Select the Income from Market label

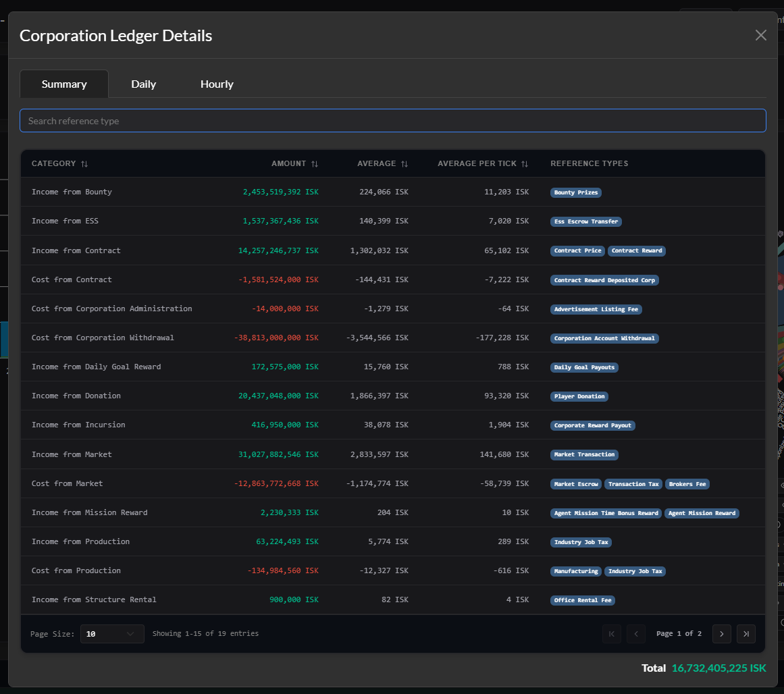pos(72,454)
